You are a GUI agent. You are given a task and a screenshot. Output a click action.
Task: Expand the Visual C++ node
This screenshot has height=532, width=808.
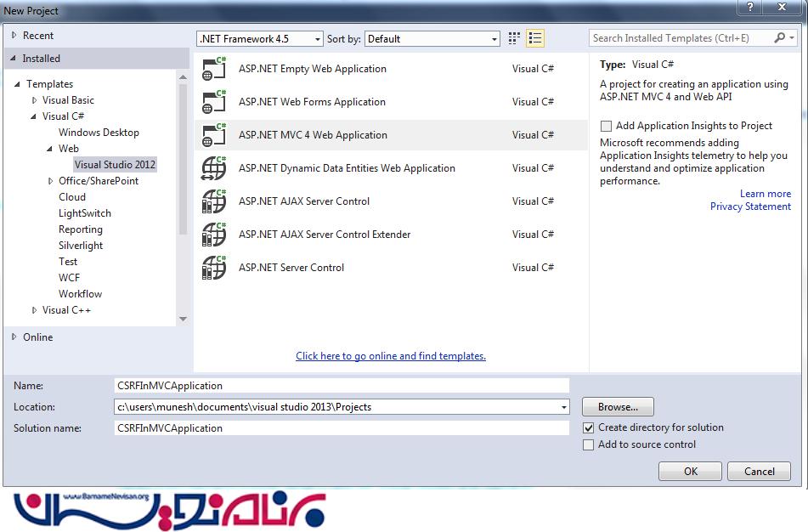(35, 310)
